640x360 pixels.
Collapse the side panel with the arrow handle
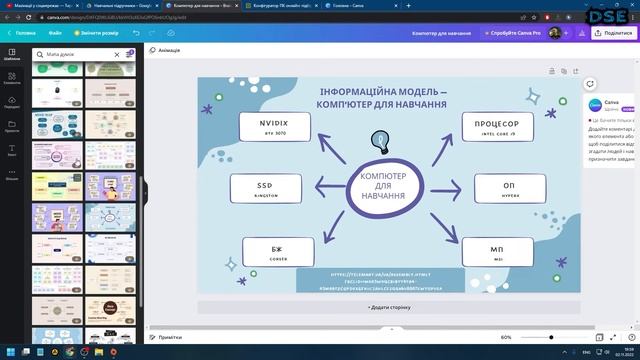pos(145,193)
